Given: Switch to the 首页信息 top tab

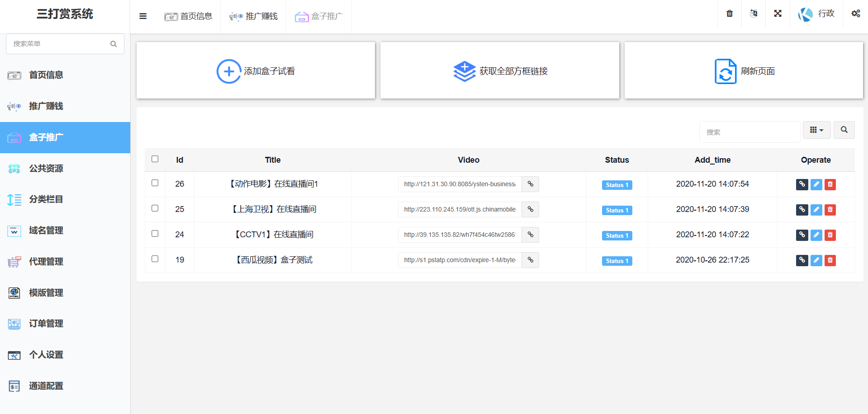Looking at the screenshot, I should [189, 17].
